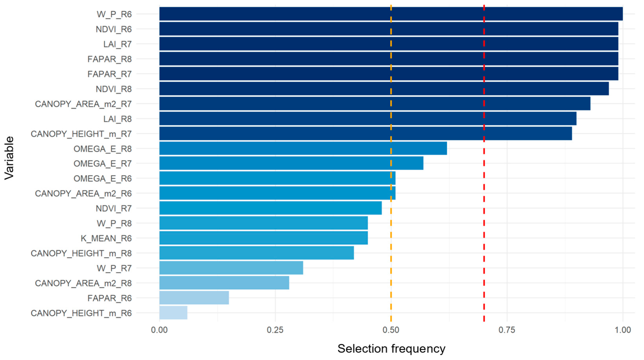This screenshot has height=360, width=644.
Task: Click the FAPAR_R8 variable label
Action: pyautogui.click(x=110, y=59)
